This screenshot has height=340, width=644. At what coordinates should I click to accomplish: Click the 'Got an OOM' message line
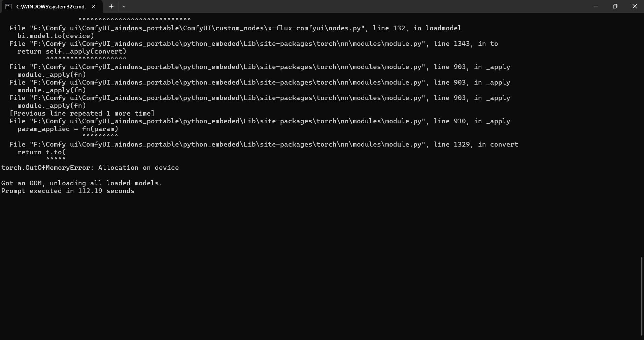(x=82, y=183)
